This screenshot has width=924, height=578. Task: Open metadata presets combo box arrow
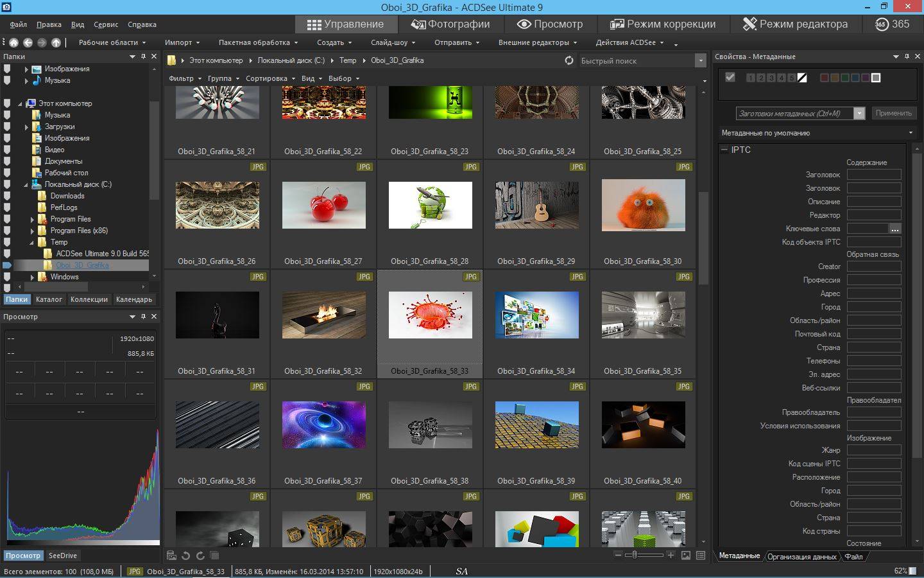[x=859, y=114]
